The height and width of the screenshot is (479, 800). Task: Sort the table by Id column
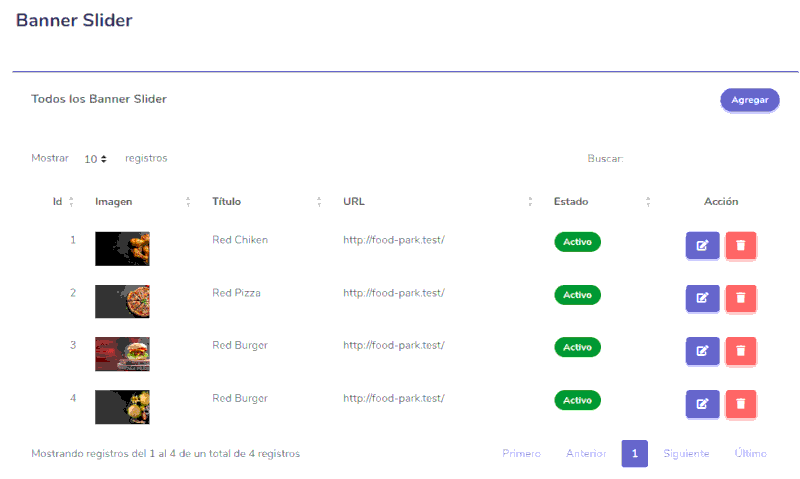[x=62, y=202]
